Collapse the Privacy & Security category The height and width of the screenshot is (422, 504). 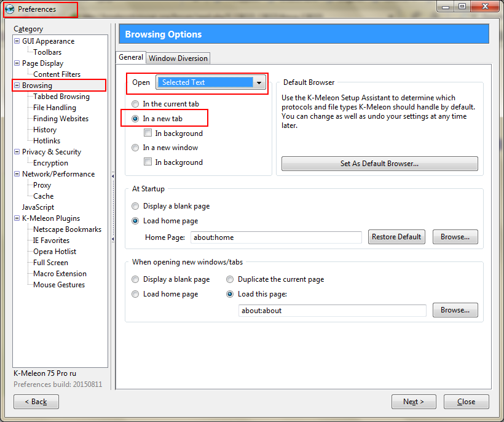[17, 151]
